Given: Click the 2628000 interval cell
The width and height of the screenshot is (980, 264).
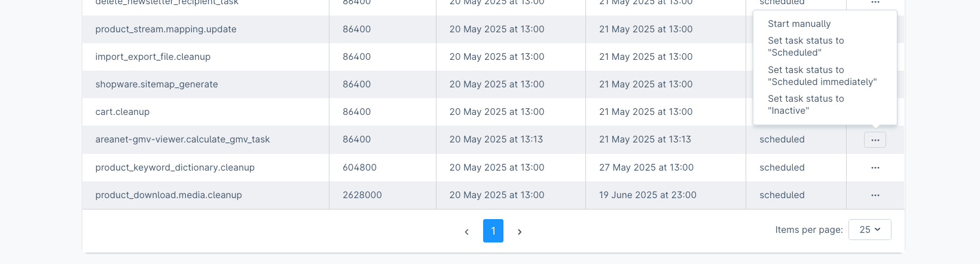Looking at the screenshot, I should (362, 195).
